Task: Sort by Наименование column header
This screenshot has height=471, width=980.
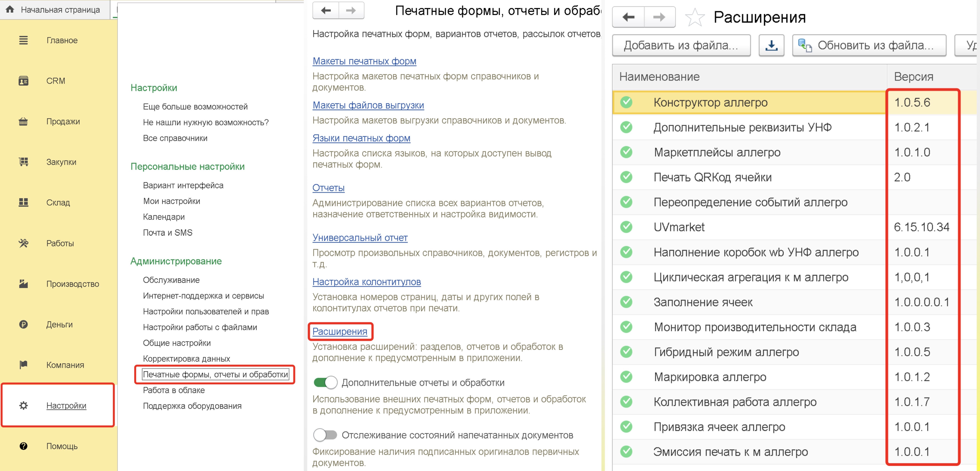Action: (749, 77)
